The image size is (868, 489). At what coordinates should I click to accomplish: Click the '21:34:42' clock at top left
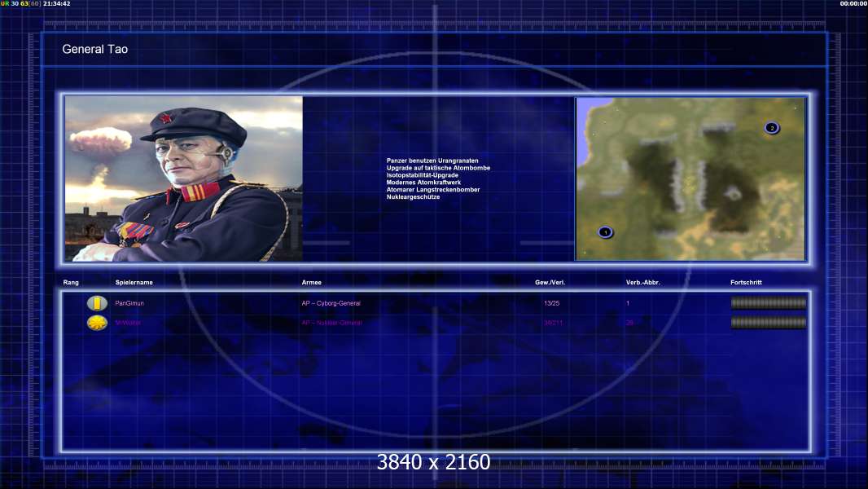(56, 3)
